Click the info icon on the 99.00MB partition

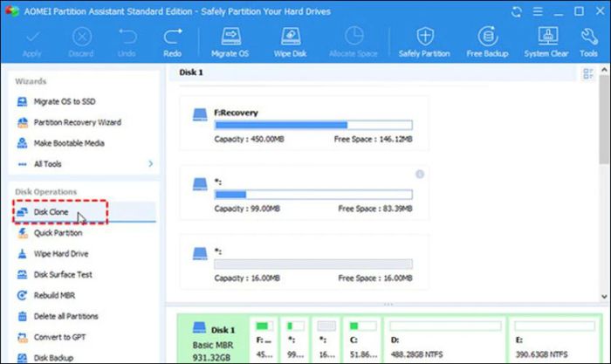[x=420, y=175]
